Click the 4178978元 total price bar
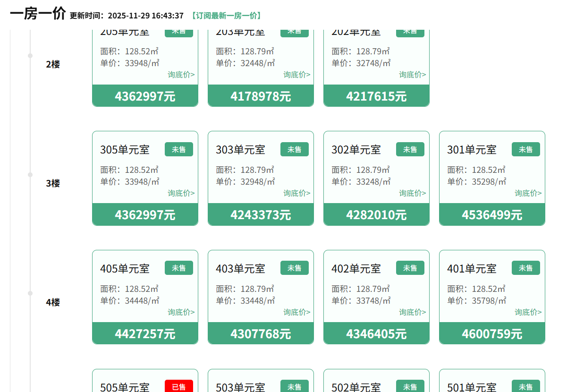 (x=261, y=96)
